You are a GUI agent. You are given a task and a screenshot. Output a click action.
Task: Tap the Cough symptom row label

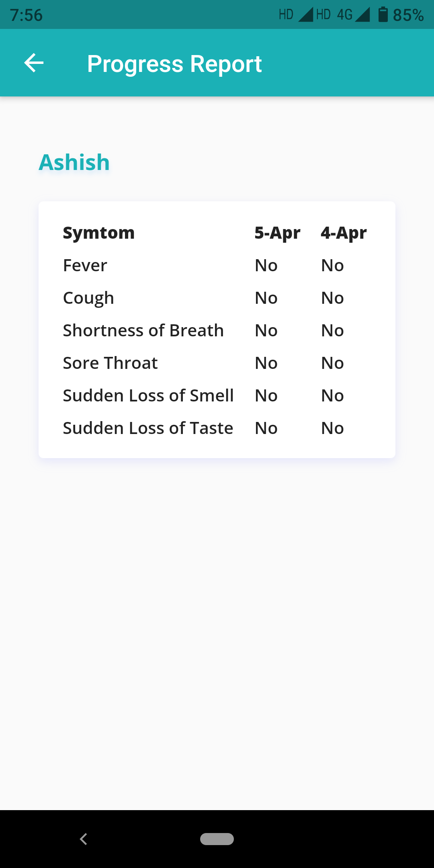[89, 298]
